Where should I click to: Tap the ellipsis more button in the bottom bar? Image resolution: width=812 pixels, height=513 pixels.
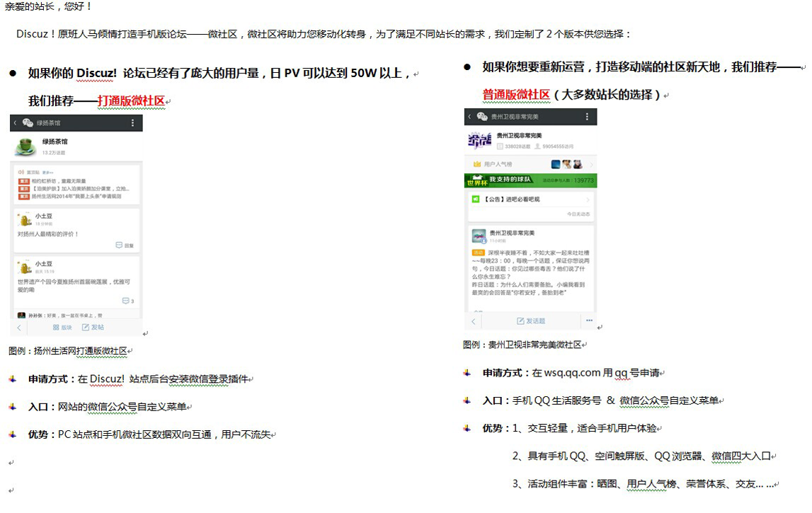589,321
